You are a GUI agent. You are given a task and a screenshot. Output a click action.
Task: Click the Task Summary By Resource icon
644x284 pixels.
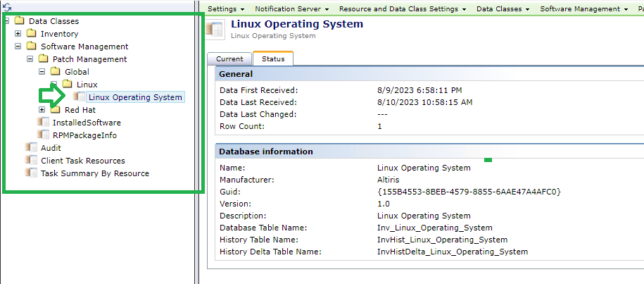point(31,173)
